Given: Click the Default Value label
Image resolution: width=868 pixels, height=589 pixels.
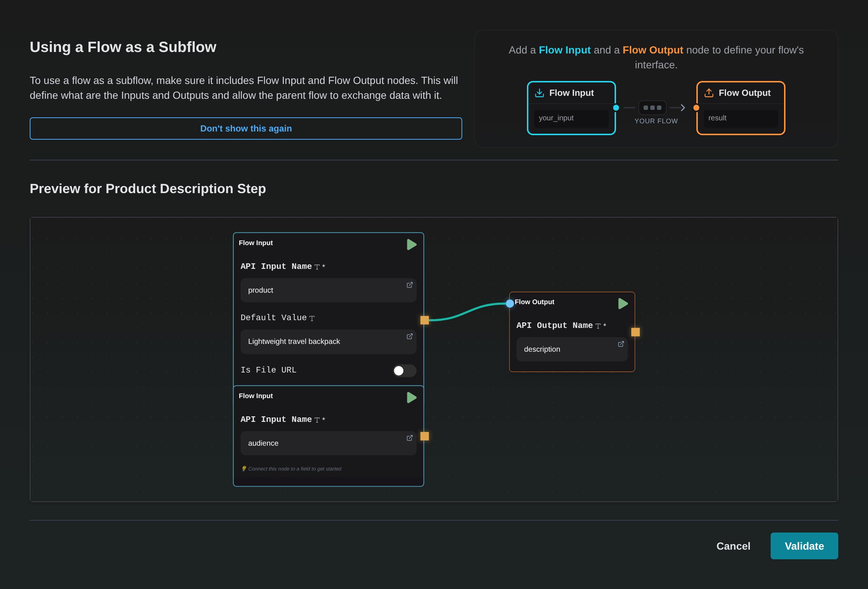Looking at the screenshot, I should [x=274, y=318].
